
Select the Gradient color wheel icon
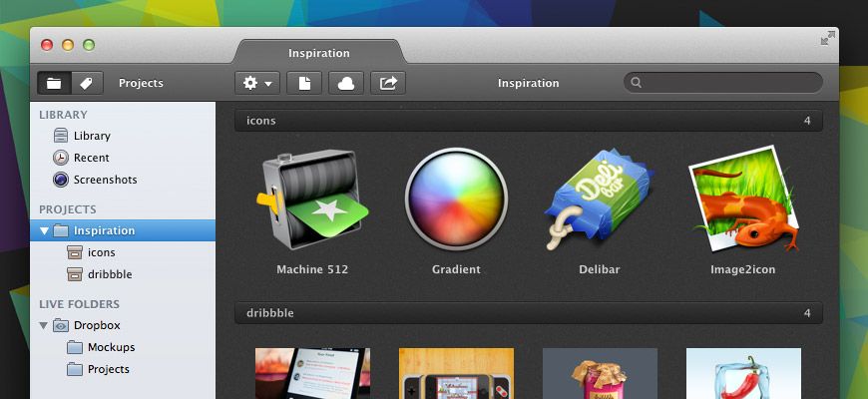click(456, 199)
